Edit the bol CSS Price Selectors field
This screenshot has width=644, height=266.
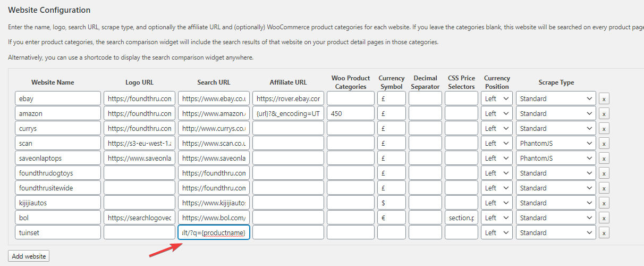pyautogui.click(x=461, y=218)
